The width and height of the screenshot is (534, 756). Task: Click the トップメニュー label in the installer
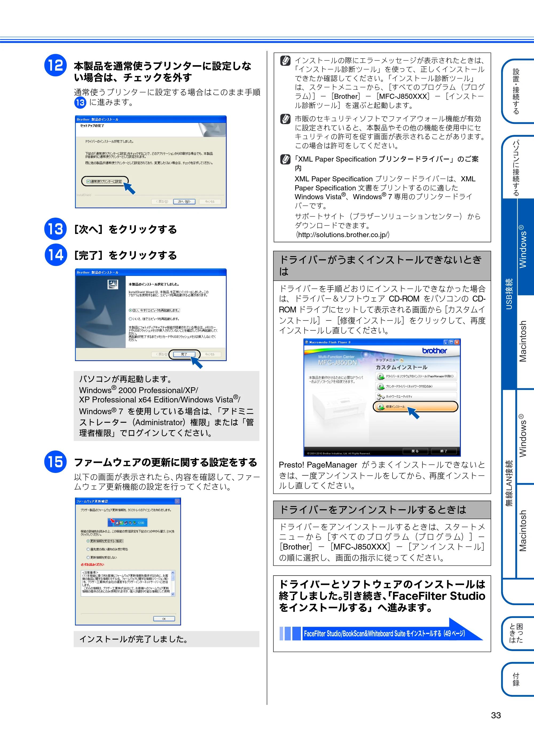[387, 360]
